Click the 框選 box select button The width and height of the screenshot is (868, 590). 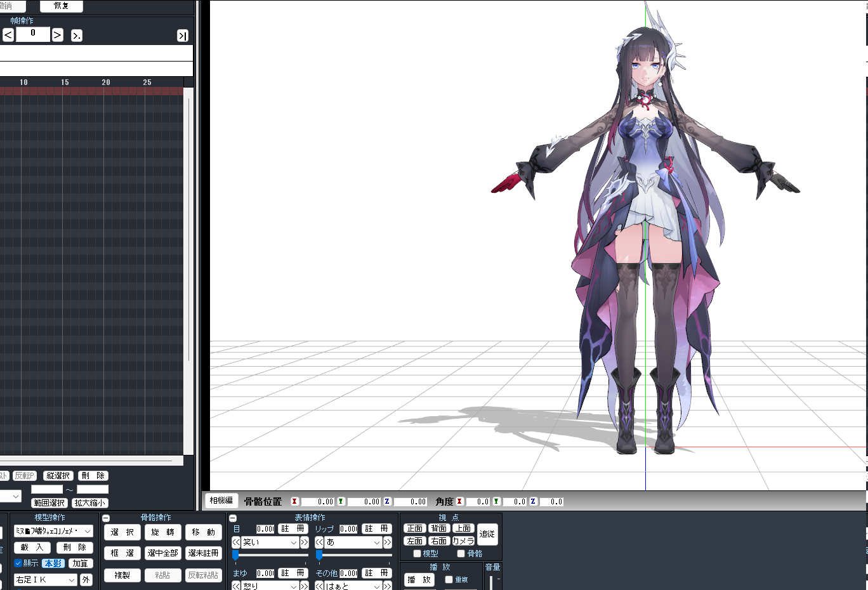tap(122, 553)
